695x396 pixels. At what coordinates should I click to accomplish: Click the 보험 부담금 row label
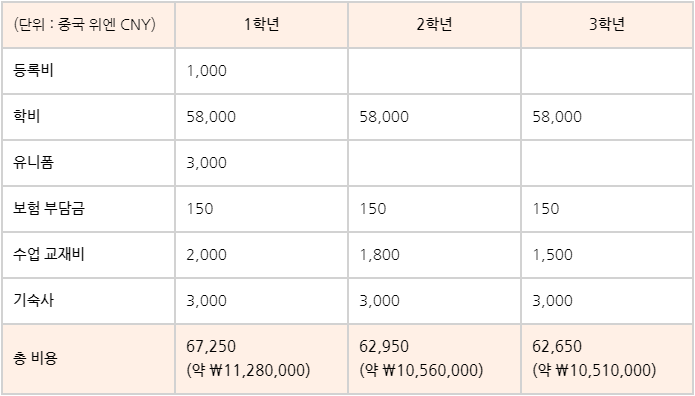tap(49, 208)
